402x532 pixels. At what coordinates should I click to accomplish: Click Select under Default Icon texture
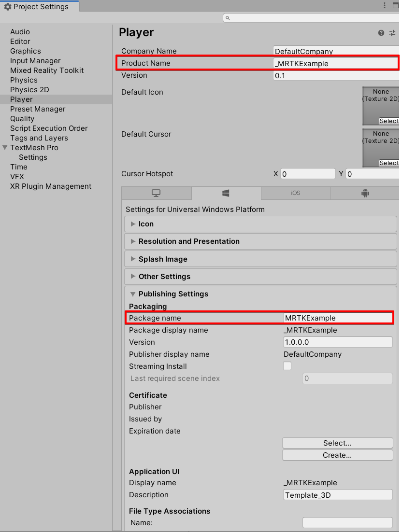pos(389,121)
